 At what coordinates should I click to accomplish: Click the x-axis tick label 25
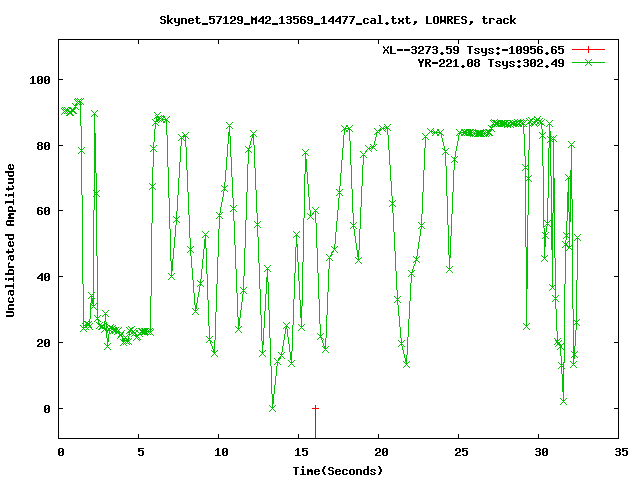(x=461, y=452)
